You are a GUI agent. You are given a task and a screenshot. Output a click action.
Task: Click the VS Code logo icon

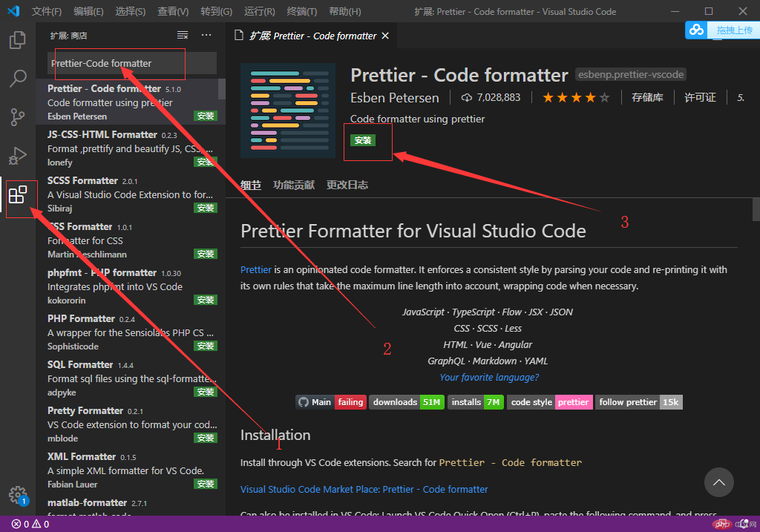point(13,10)
